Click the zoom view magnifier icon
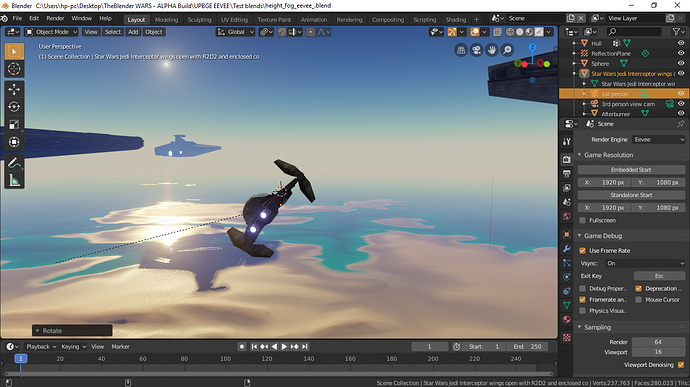 pyautogui.click(x=507, y=50)
